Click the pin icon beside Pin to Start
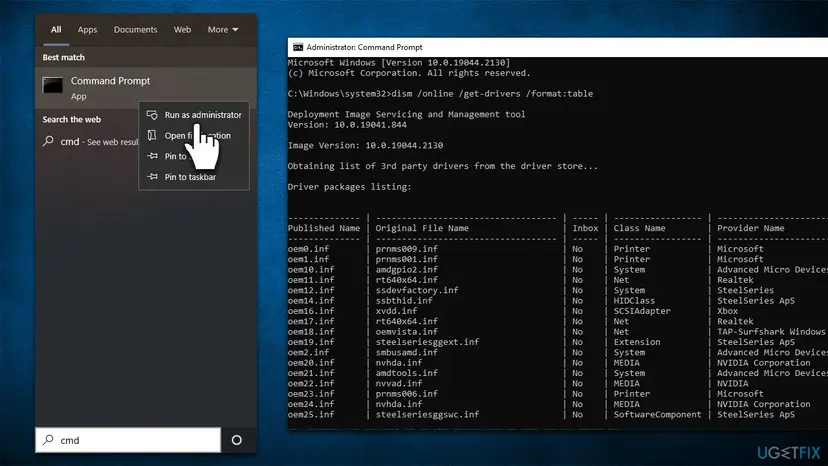The image size is (828, 466). coord(152,156)
